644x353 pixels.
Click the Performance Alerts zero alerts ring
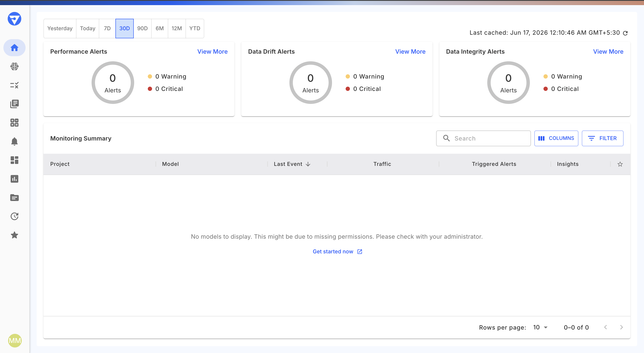click(113, 82)
